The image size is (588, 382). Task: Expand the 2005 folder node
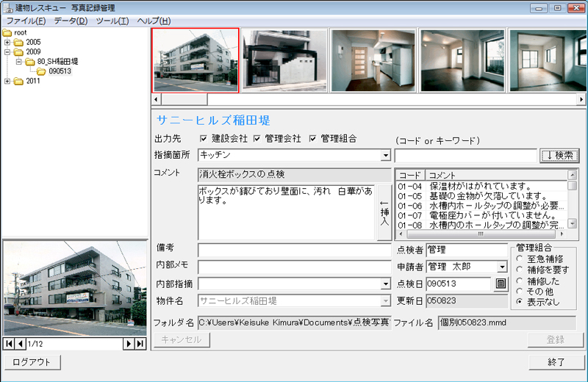pos(7,43)
